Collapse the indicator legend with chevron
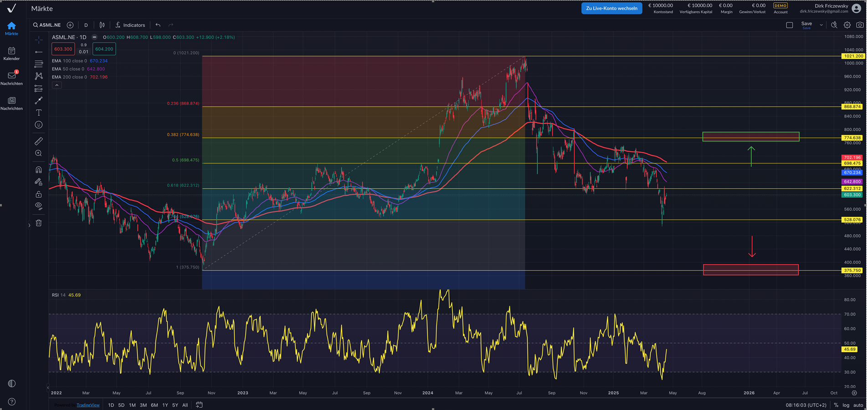 point(56,85)
